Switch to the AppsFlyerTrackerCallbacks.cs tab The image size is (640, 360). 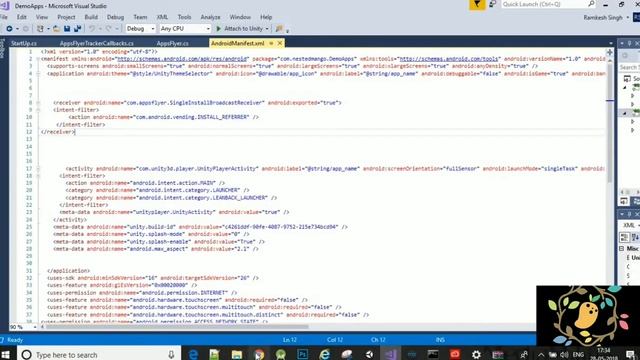96,43
